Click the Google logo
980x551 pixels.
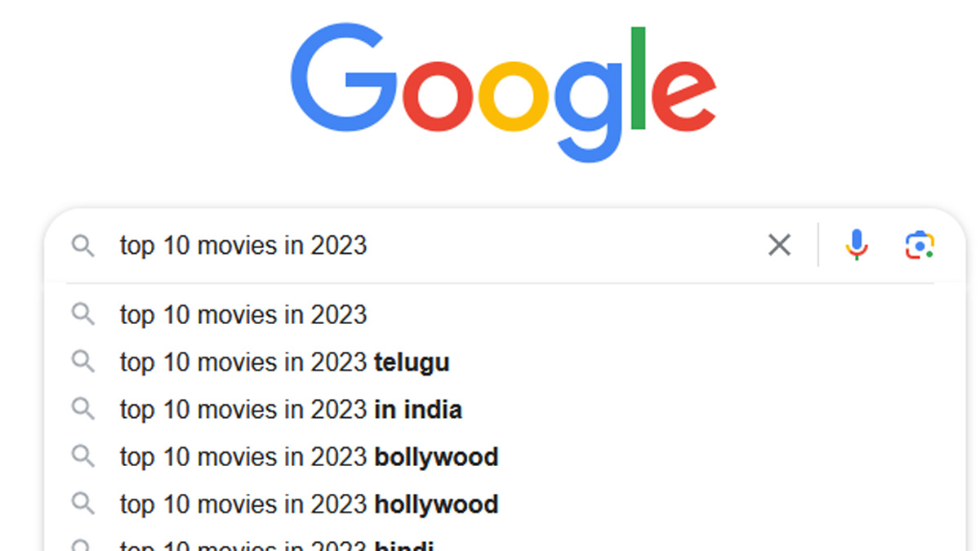point(503,91)
